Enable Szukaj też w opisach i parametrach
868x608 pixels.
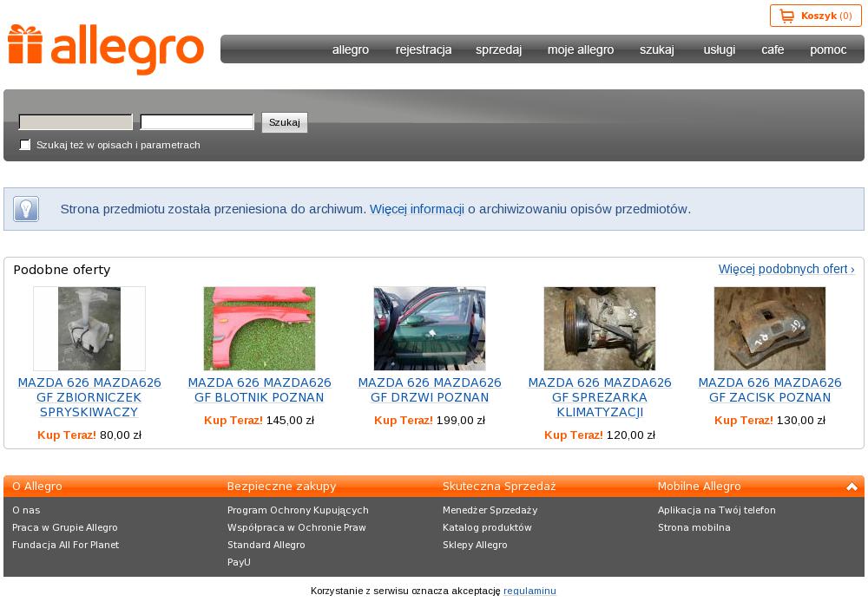(x=25, y=145)
